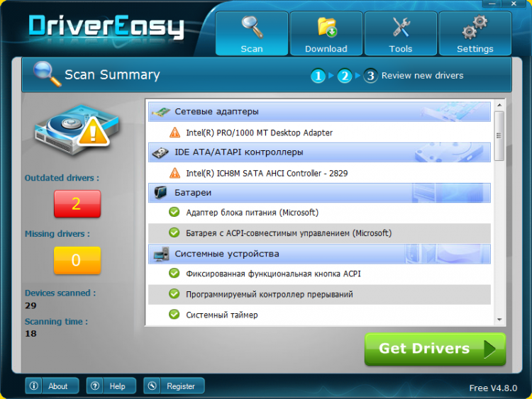The height and width of the screenshot is (399, 532).
Task: Click the scrollbar up arrow in driver list
Action: click(x=499, y=105)
